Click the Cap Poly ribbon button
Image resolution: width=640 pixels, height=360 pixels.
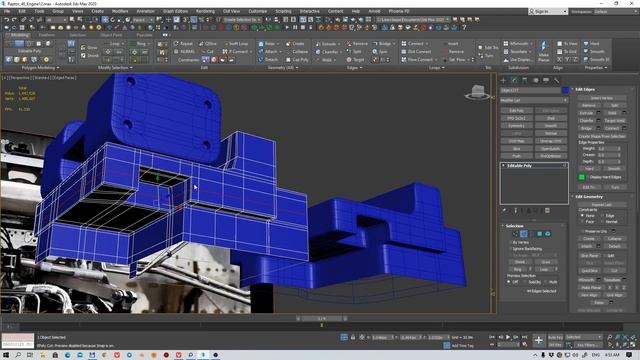click(x=297, y=60)
